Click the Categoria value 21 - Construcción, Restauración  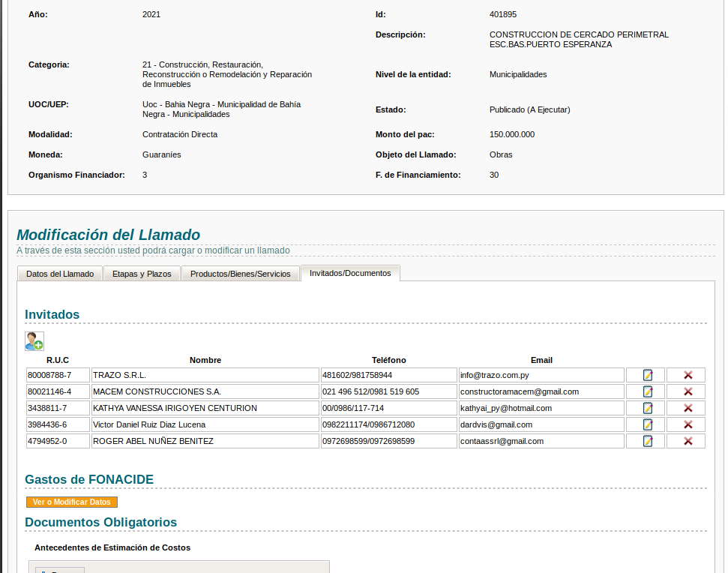[x=202, y=64]
